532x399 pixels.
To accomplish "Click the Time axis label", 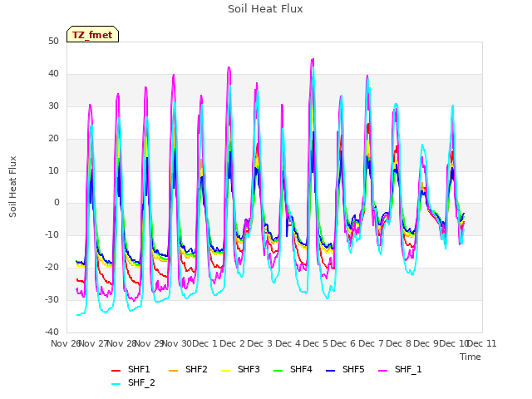I will [x=470, y=357].
